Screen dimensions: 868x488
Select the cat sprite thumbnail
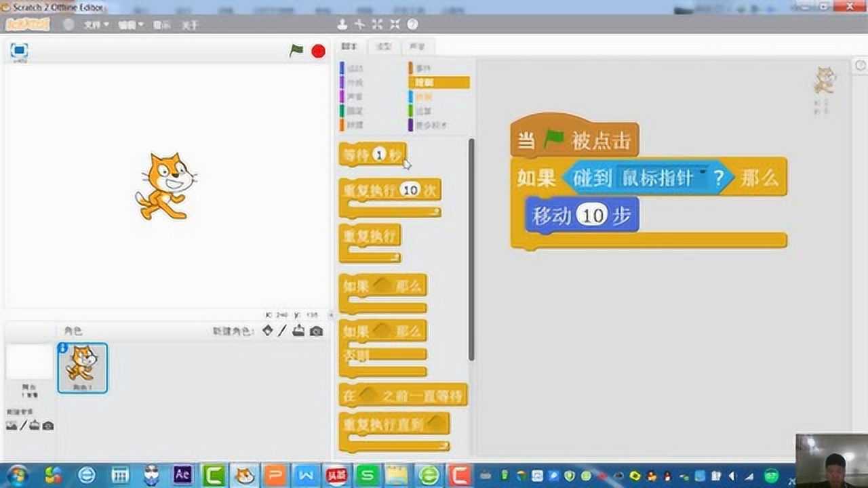(x=82, y=368)
